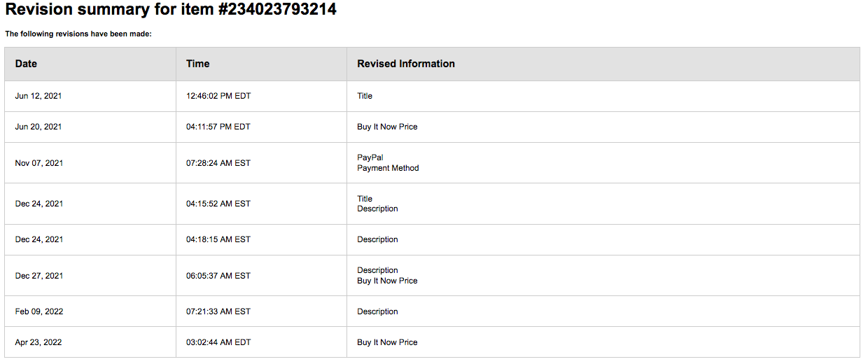
Task: Select the Nov 07, 2021 date cell
Action: click(x=90, y=163)
